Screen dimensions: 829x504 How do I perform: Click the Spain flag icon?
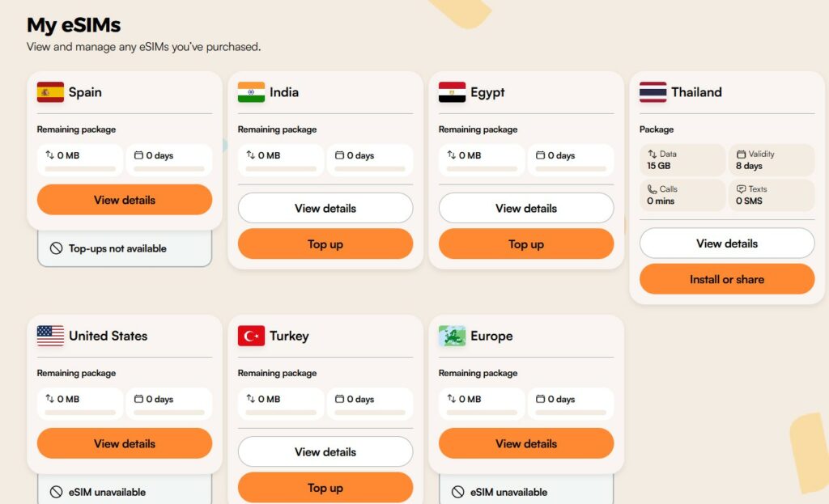tap(50, 92)
